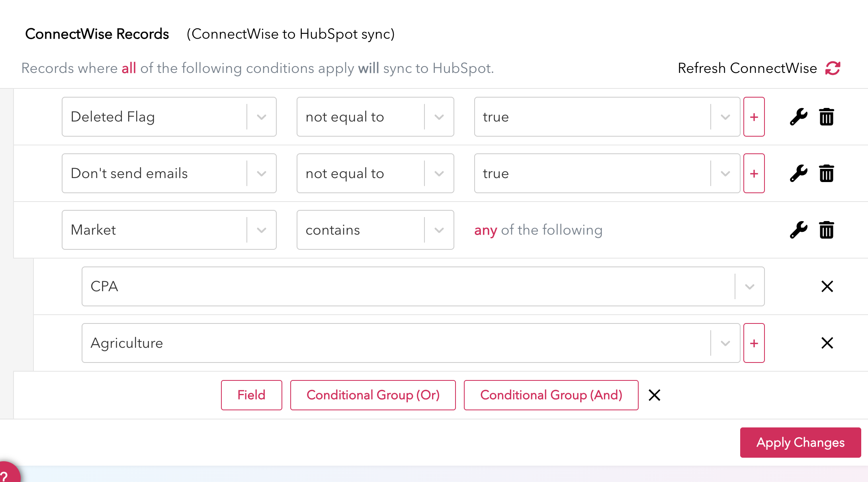Screen dimensions: 868x482
Task: Add a value after Agriculture with plus button
Action: click(x=754, y=343)
